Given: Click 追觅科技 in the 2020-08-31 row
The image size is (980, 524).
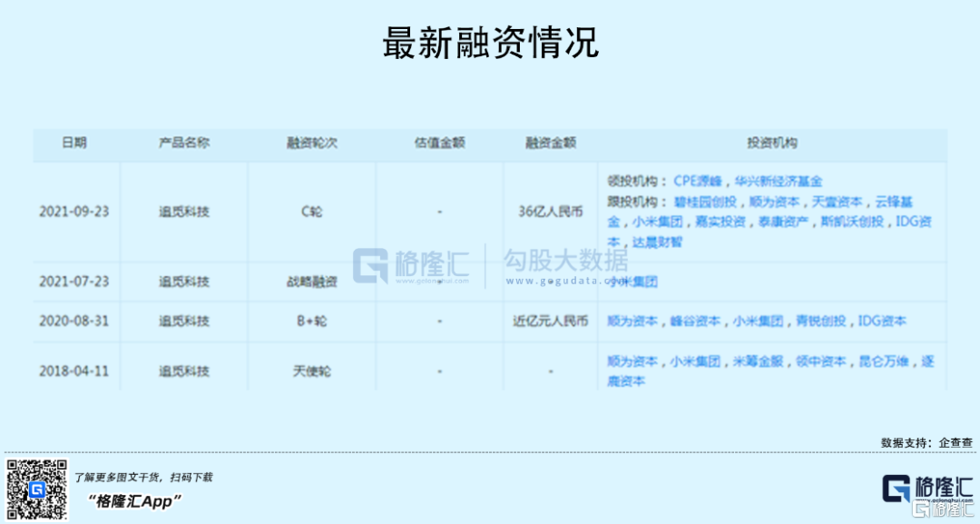Looking at the screenshot, I should coord(183,321).
